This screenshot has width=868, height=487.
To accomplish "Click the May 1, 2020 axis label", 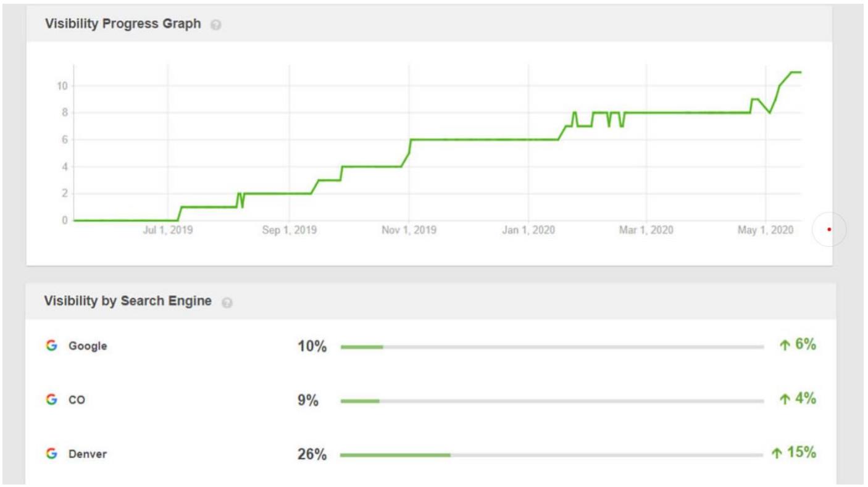I will 765,230.
